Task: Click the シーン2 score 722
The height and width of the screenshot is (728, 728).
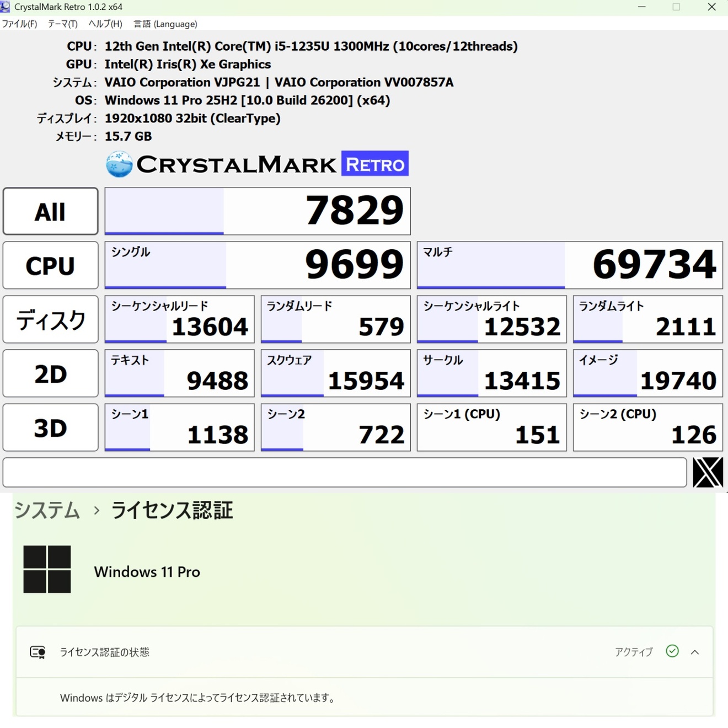Action: click(x=336, y=427)
